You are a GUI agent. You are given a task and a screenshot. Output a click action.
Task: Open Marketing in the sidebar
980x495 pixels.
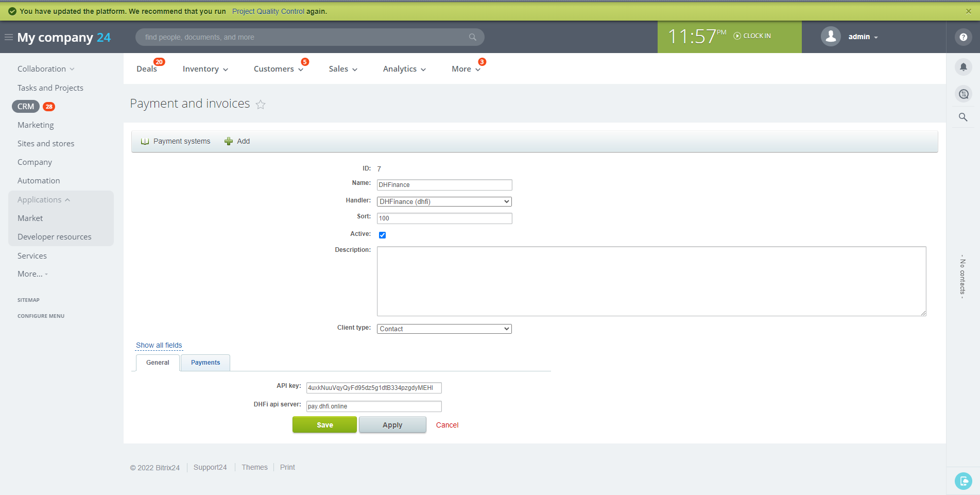36,125
